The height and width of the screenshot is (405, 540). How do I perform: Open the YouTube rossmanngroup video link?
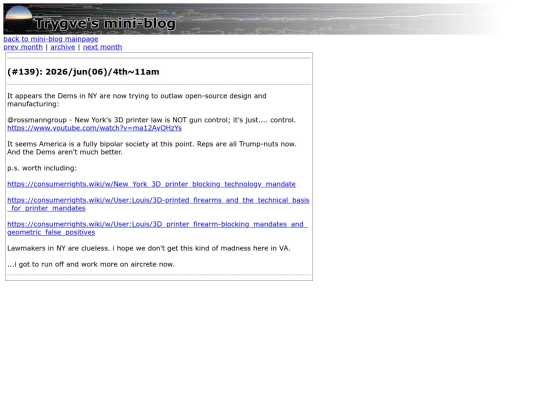click(94, 128)
